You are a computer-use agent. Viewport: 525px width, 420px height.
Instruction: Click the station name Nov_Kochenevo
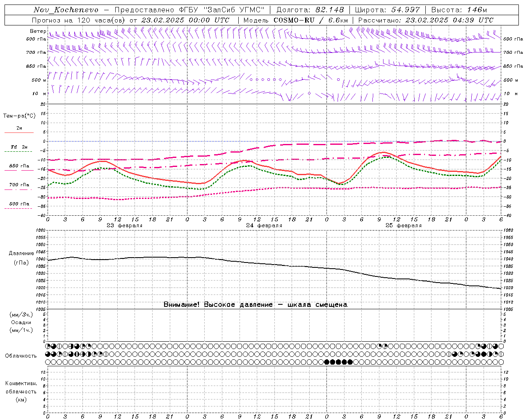click(x=66, y=10)
